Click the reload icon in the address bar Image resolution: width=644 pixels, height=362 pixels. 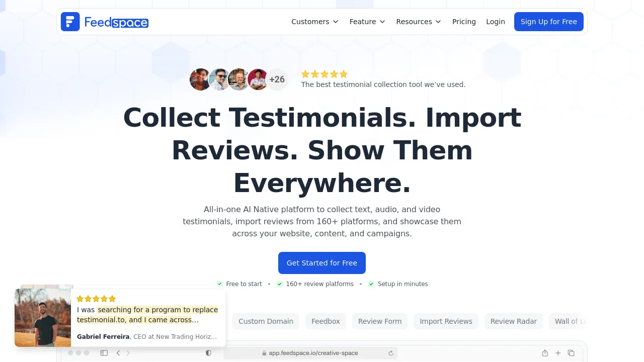tap(391, 353)
